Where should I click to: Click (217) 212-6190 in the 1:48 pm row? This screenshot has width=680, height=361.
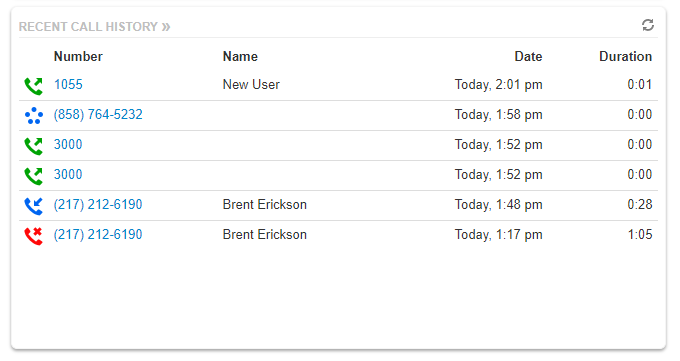(98, 204)
